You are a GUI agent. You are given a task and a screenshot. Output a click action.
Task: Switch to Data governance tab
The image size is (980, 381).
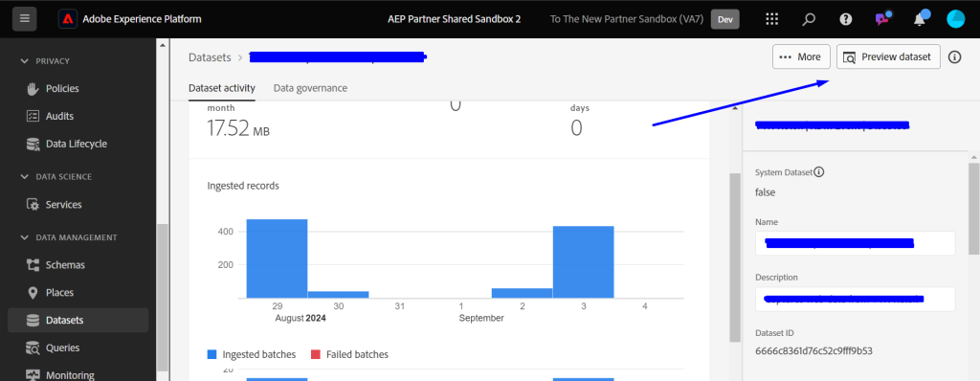(310, 88)
